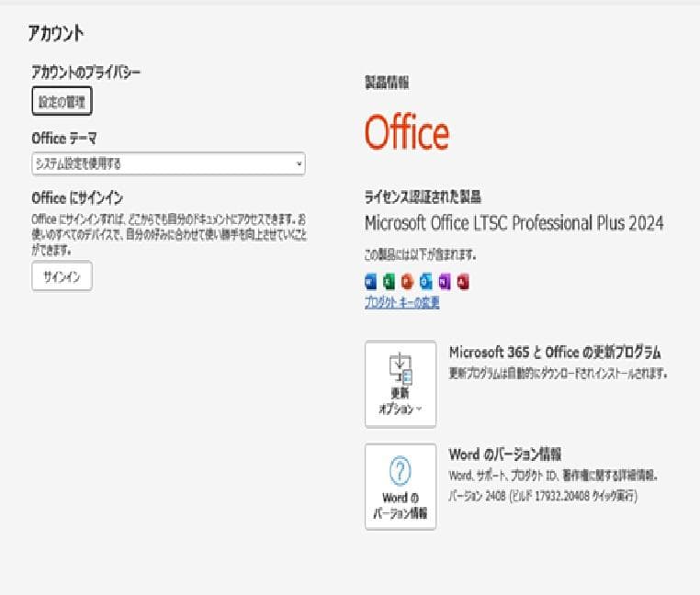The width and height of the screenshot is (700, 595).
Task: Click the プロダクト キーの変更 link
Action: coord(401,303)
